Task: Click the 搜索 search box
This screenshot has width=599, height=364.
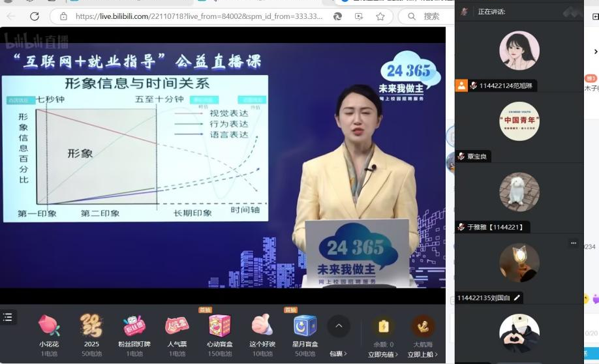Action: pyautogui.click(x=431, y=16)
